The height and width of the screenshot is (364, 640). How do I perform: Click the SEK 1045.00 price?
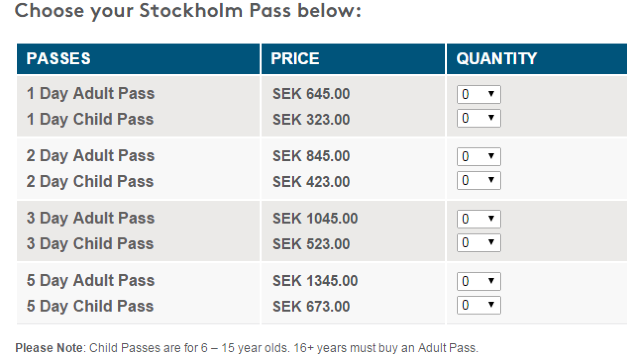[x=315, y=219]
